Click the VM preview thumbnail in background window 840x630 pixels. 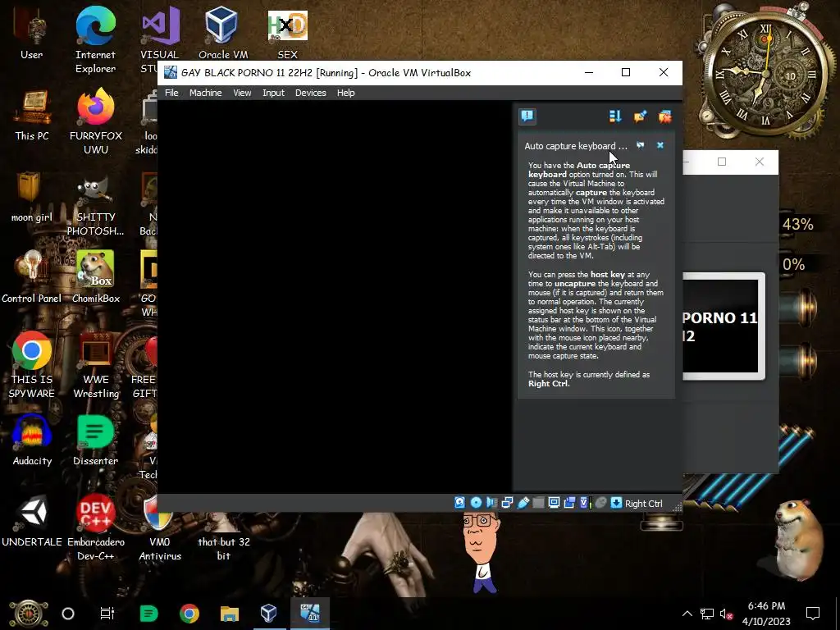pos(724,326)
